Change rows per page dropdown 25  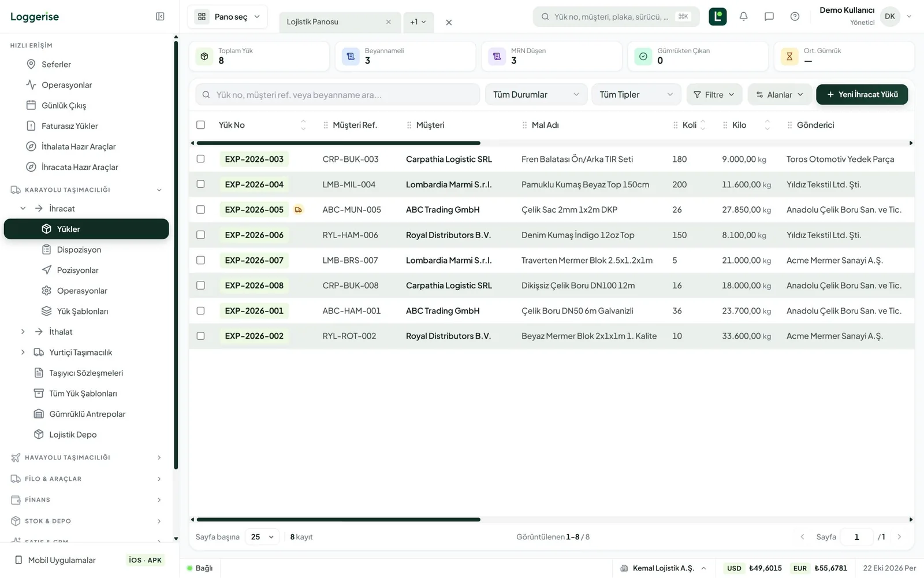point(262,537)
